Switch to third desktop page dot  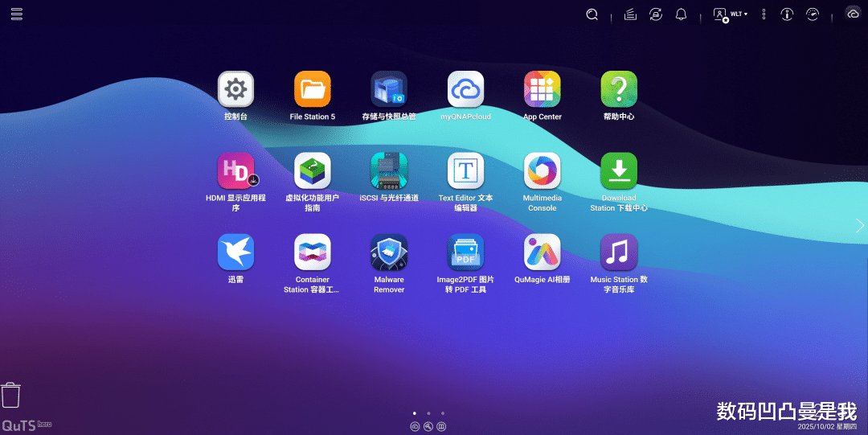point(442,413)
